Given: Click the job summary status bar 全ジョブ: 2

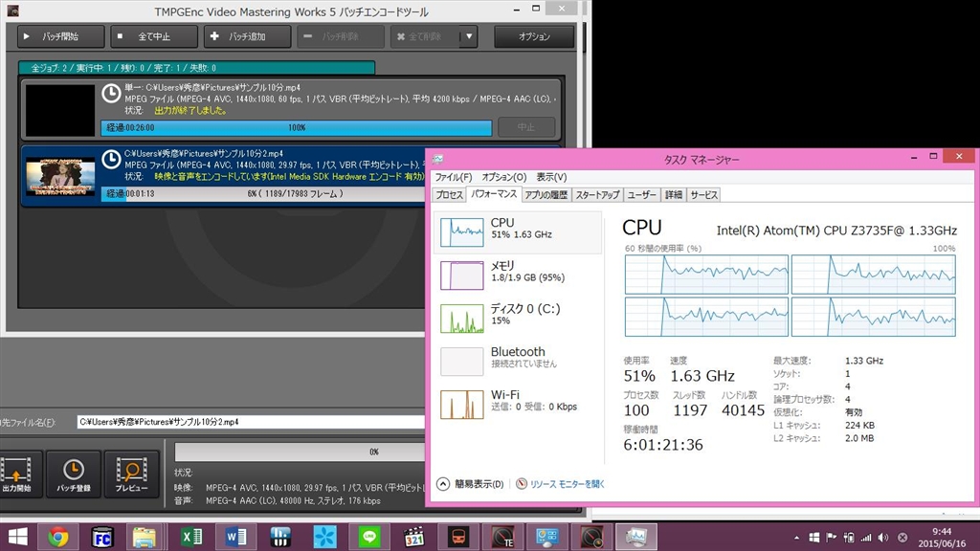Looking at the screenshot, I should click(196, 68).
